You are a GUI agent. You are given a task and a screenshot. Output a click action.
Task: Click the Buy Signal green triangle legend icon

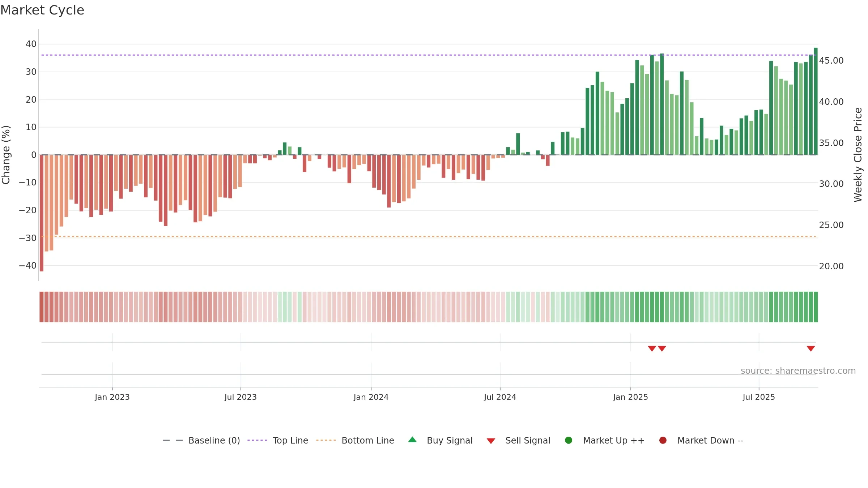pyautogui.click(x=412, y=440)
